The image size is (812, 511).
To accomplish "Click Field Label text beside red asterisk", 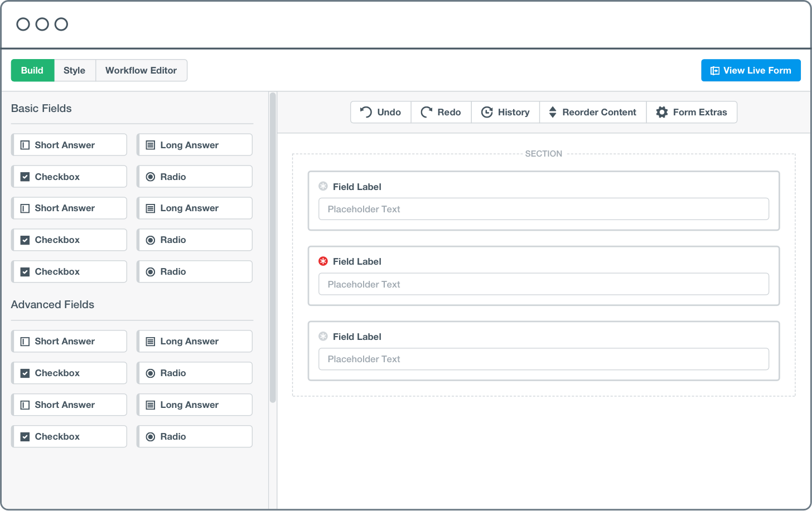I will [357, 261].
